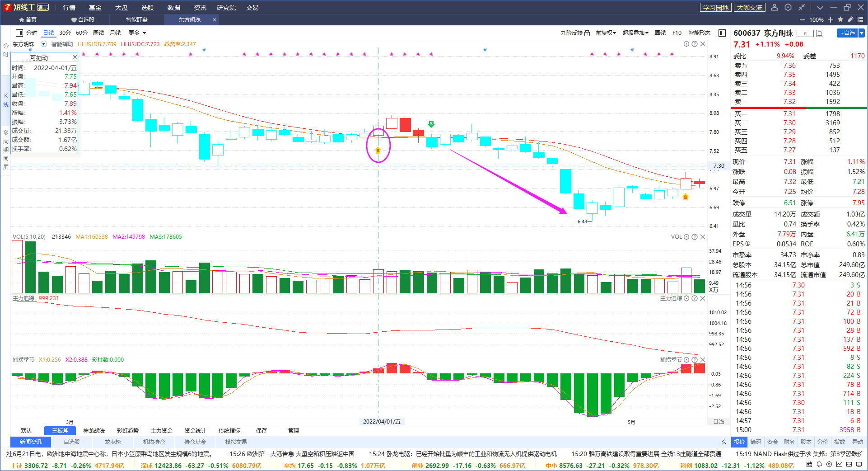868x471 pixels.
Task: Select the 日线 period option
Action: 48,33
